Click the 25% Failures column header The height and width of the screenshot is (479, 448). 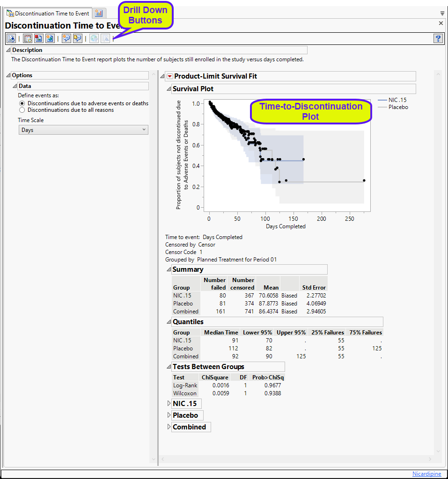(328, 333)
